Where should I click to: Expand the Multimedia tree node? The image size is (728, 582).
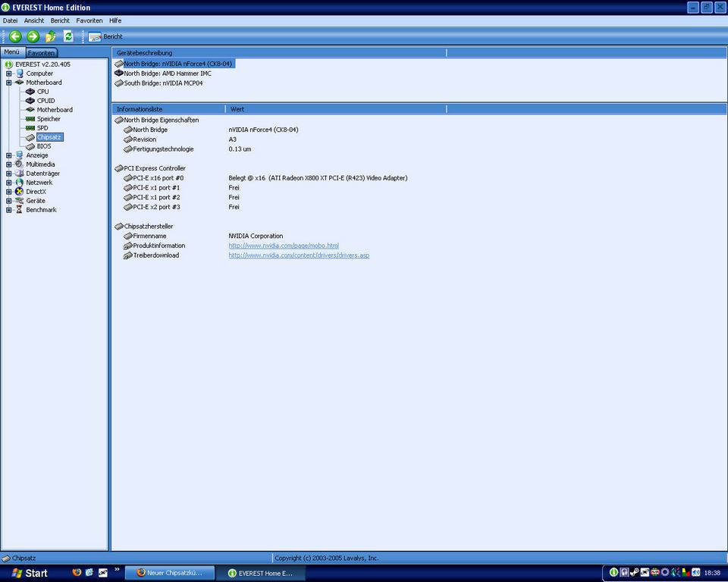pyautogui.click(x=9, y=164)
